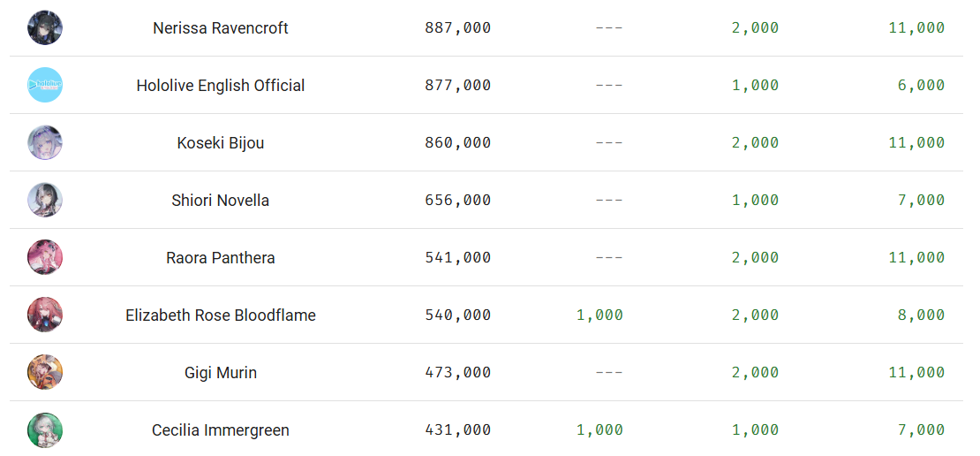The height and width of the screenshot is (456, 980).
Task: Open Koseki Bijou's profile picture
Action: 45,142
